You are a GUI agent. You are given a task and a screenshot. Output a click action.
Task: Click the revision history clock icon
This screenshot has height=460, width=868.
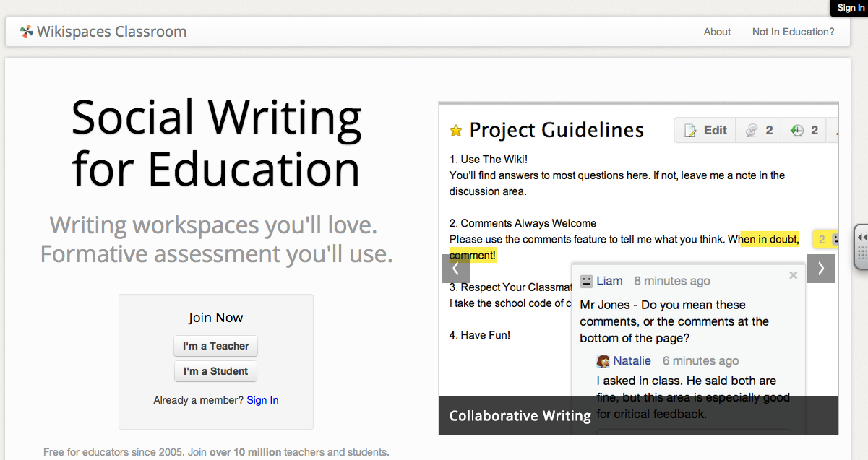(x=796, y=131)
